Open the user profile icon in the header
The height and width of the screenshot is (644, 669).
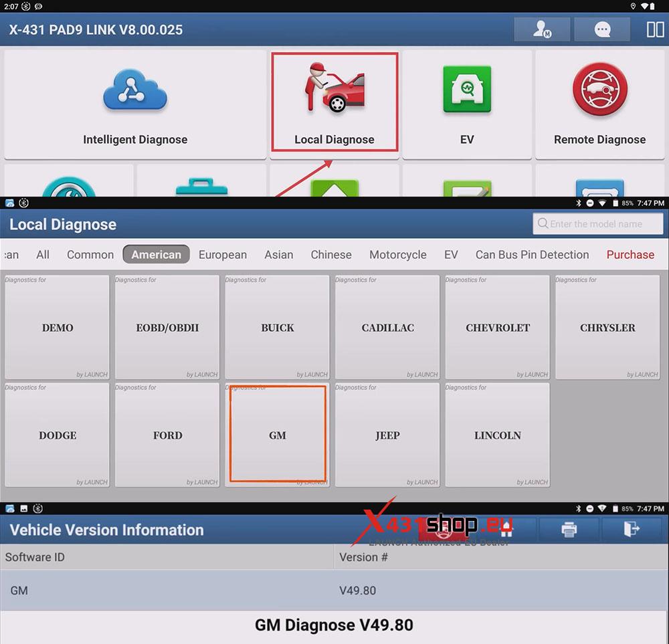click(541, 30)
